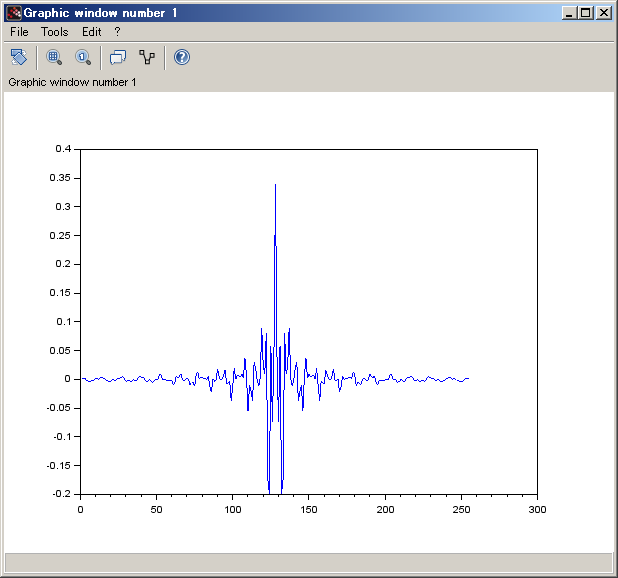This screenshot has width=618, height=578.
Task: Open the Edit menu
Action: click(x=91, y=32)
